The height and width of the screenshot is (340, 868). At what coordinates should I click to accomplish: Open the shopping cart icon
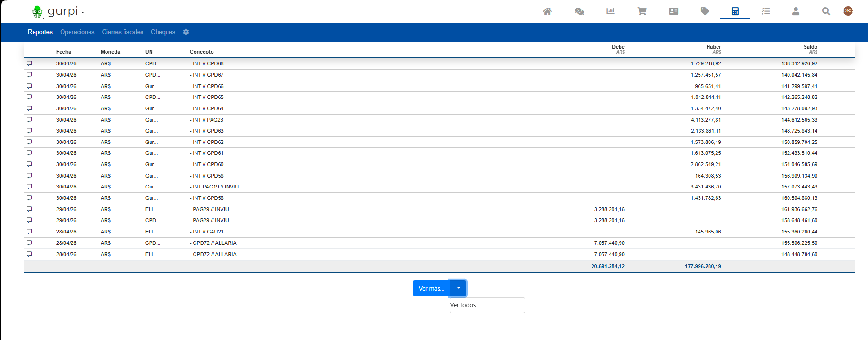(642, 11)
